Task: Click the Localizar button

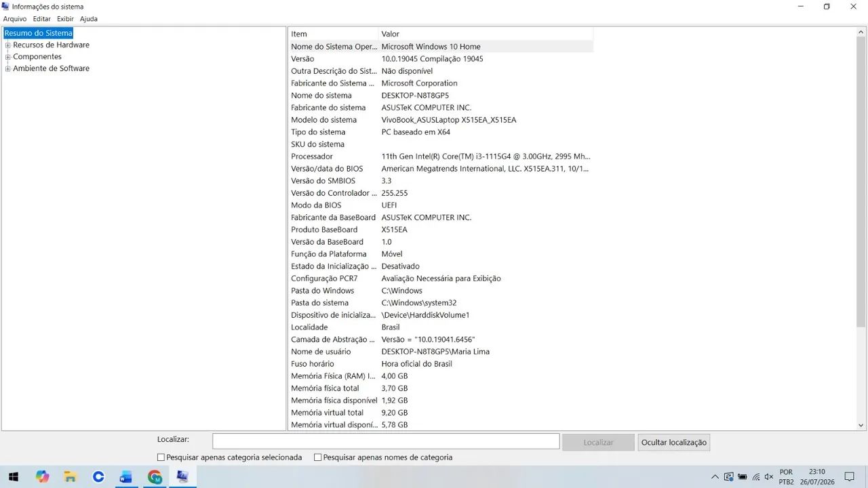Action: 598,442
